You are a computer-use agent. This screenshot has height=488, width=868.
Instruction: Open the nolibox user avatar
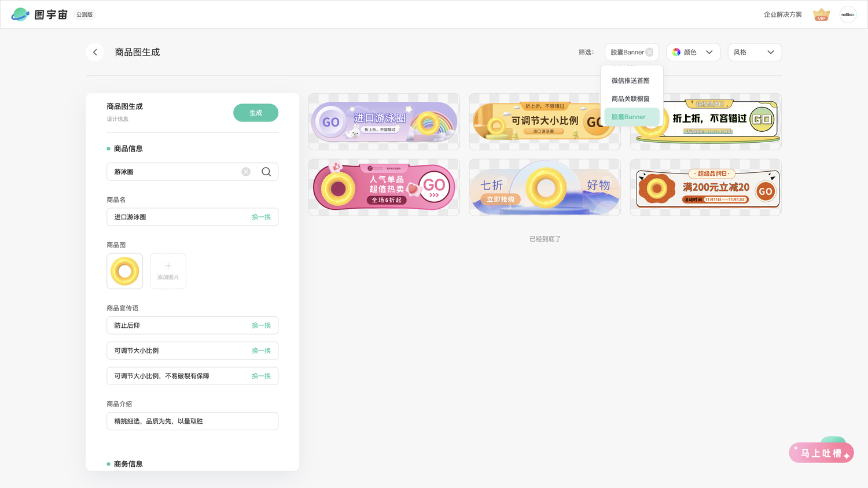pyautogui.click(x=848, y=14)
